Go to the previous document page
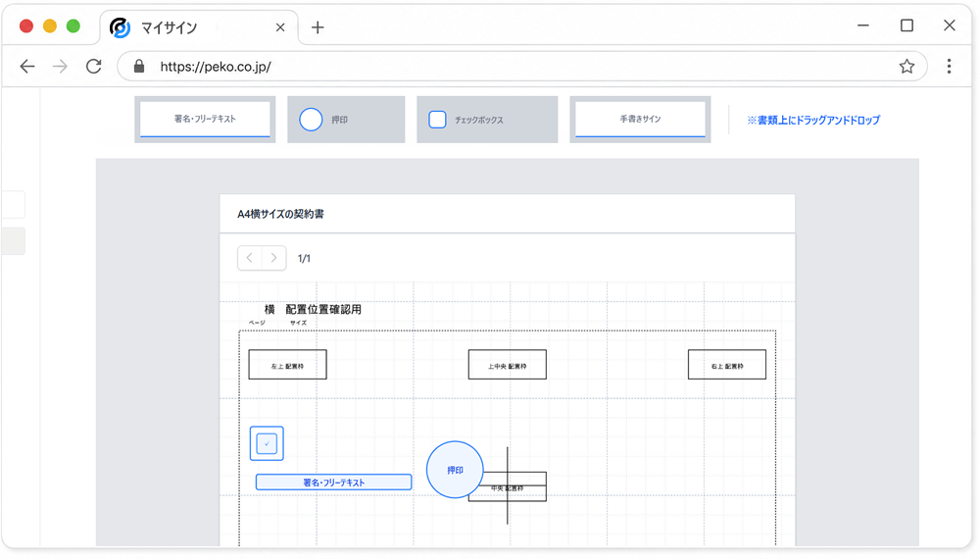 pos(249,258)
